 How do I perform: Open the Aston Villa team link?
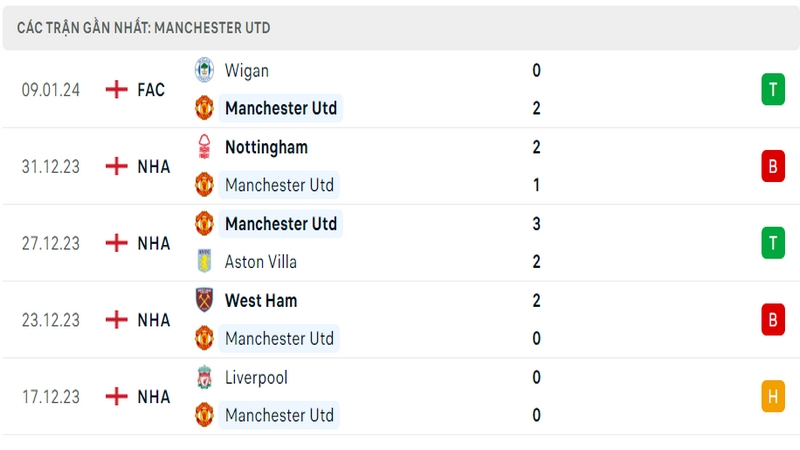tap(261, 262)
